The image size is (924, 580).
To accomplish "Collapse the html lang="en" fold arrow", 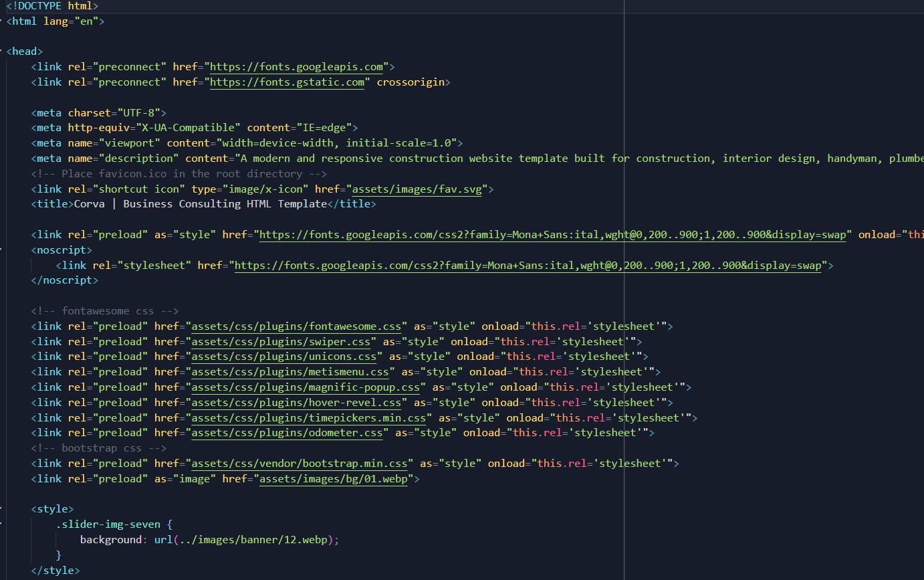I will [2, 21].
